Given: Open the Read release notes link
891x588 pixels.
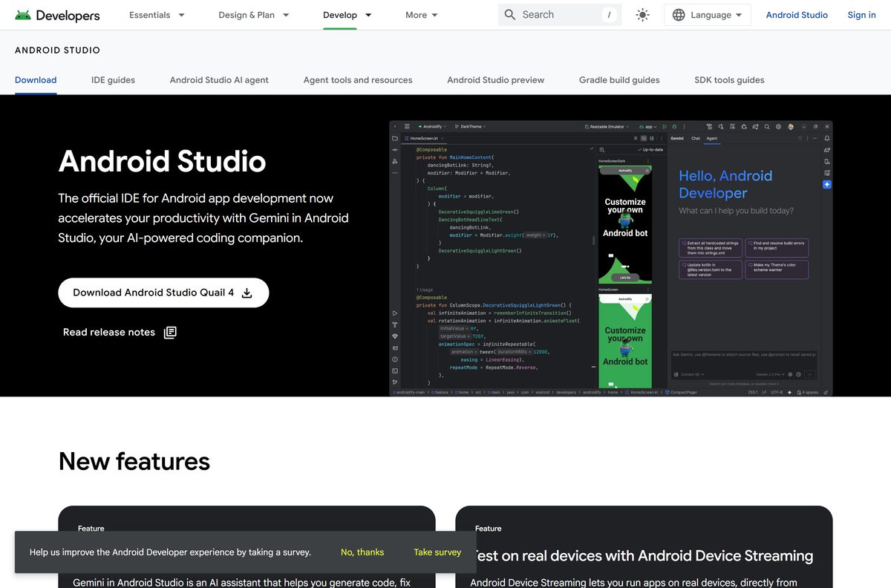Looking at the screenshot, I should [x=120, y=333].
